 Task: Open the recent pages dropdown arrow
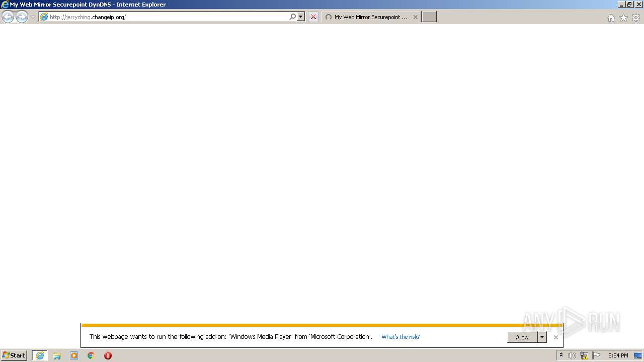click(33, 17)
